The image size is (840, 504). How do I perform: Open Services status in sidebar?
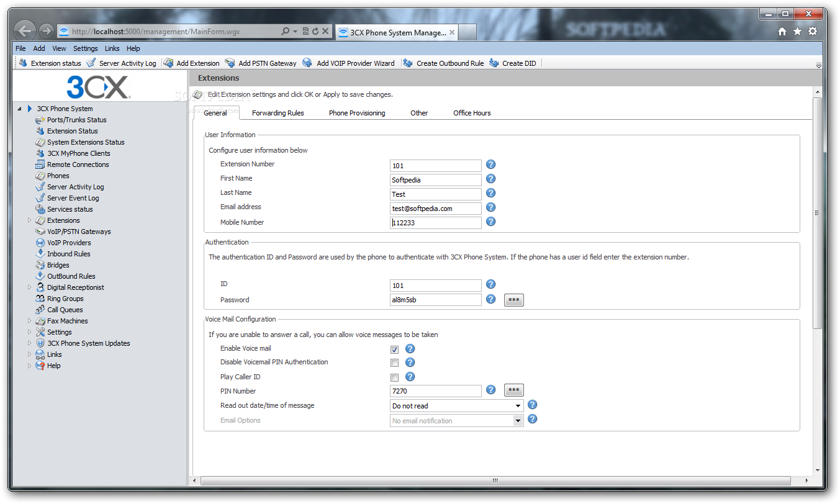pyautogui.click(x=70, y=209)
